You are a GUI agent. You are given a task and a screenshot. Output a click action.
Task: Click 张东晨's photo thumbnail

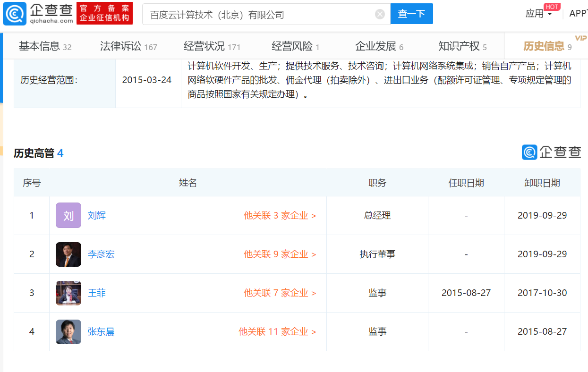(68, 332)
